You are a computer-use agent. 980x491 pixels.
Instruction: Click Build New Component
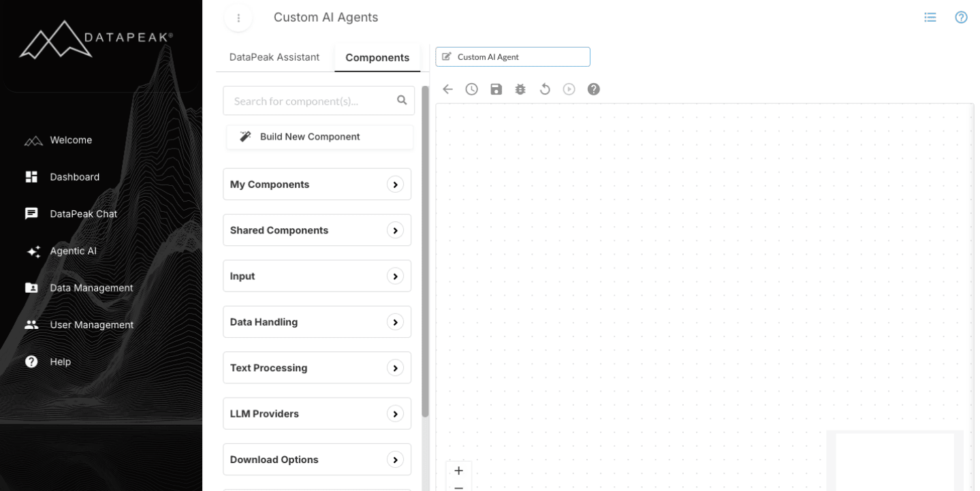point(319,136)
